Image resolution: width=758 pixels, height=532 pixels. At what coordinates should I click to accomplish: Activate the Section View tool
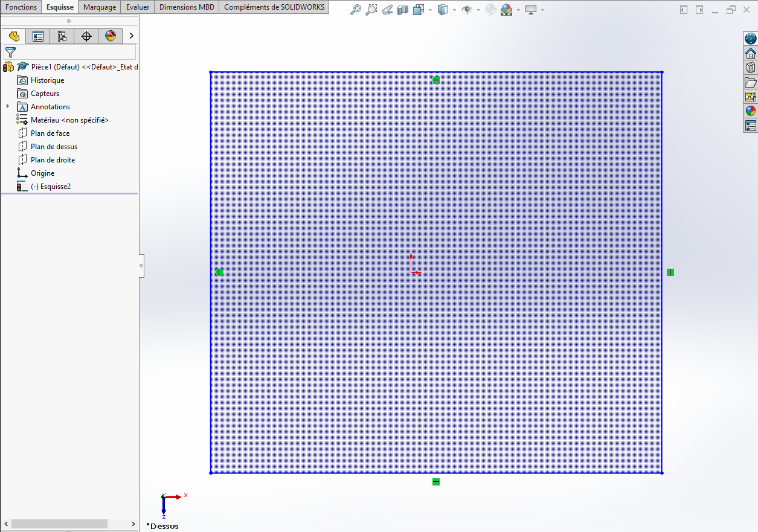pos(403,10)
